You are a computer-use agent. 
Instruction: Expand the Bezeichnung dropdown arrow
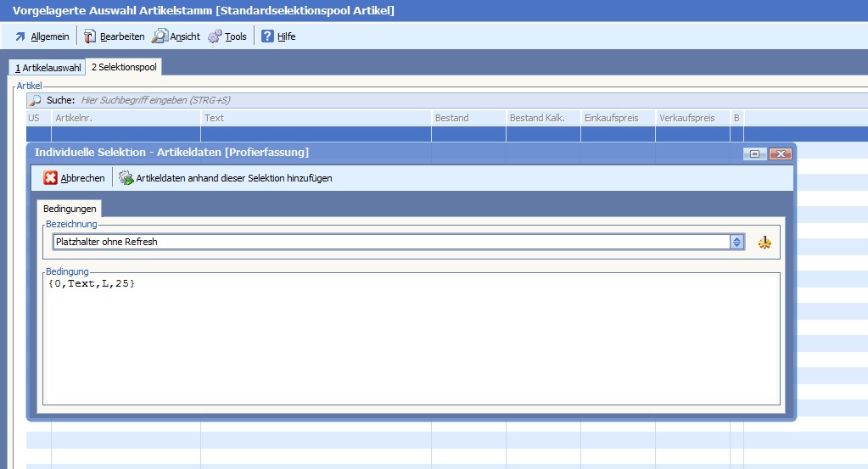tap(737, 243)
